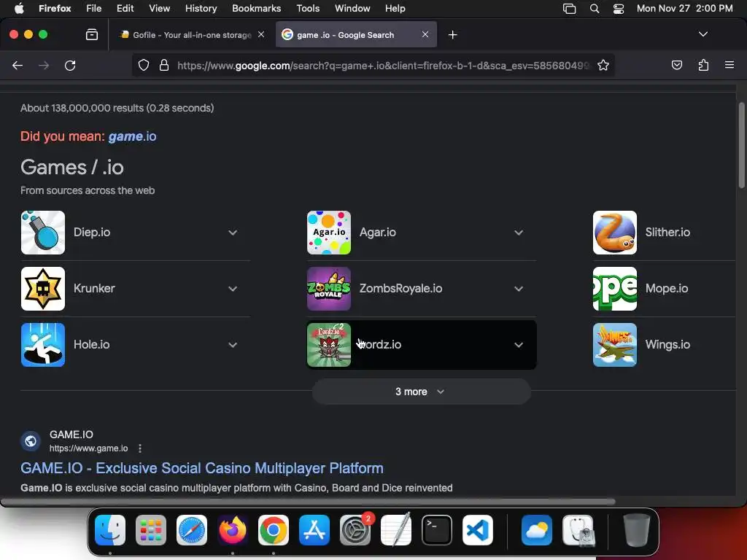Open the Pocket save icon

tap(676, 65)
